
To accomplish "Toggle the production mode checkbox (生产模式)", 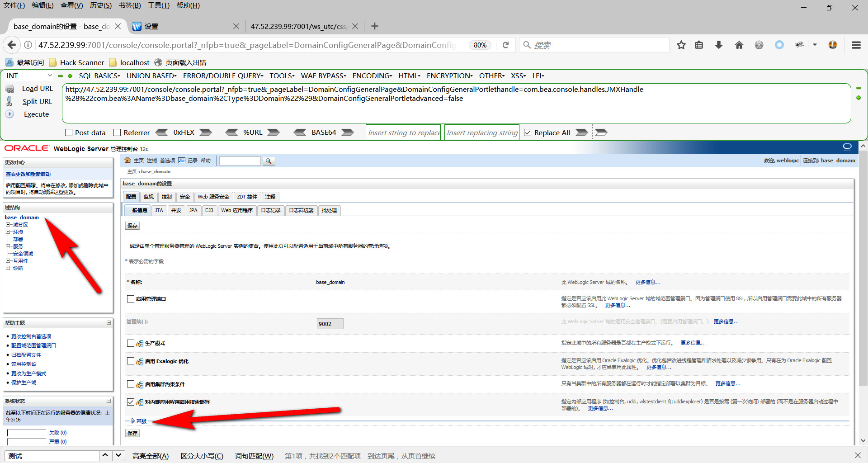I will (131, 343).
